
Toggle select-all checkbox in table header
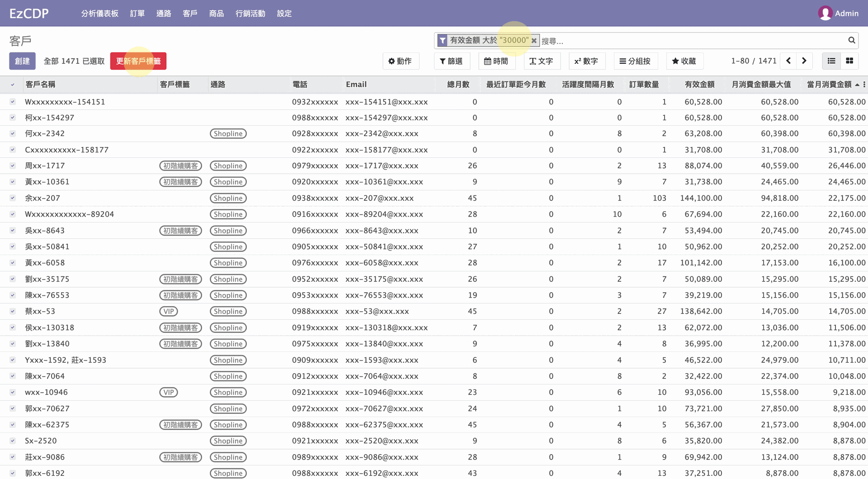point(13,85)
